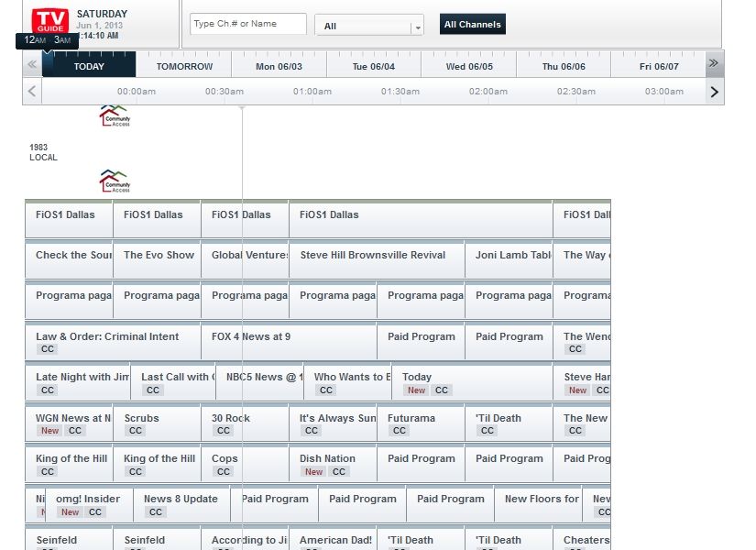The image size is (756, 550).
Task: Click the upper Community Access logo
Action: (x=115, y=115)
